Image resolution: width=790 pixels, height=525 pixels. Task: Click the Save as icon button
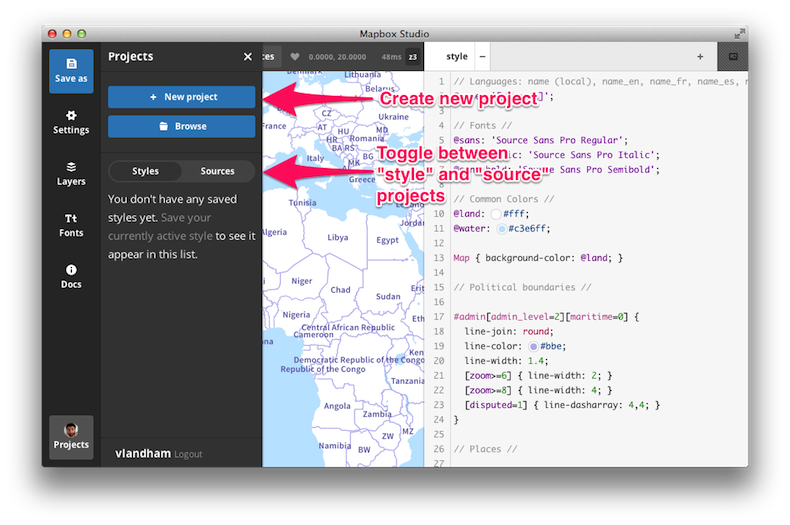pos(71,71)
